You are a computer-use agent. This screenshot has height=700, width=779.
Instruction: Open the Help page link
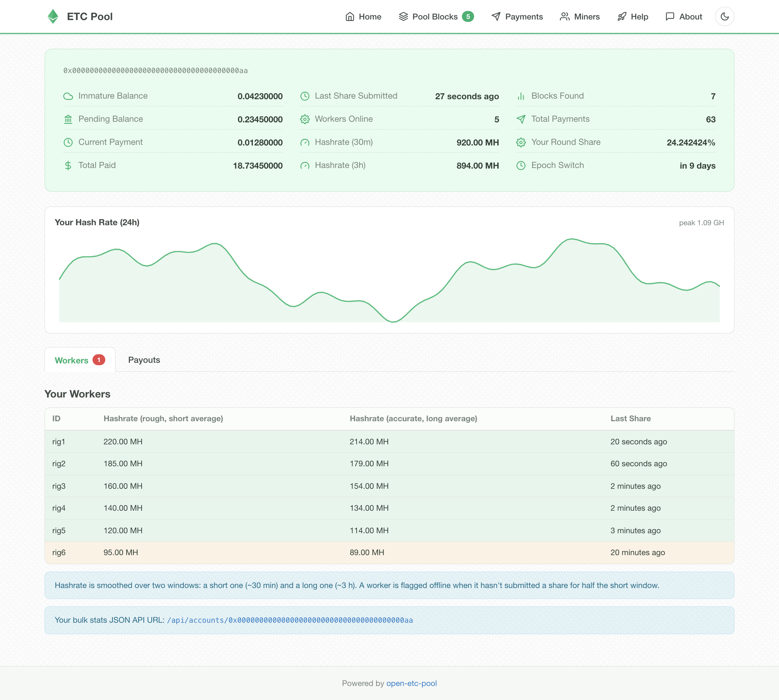tap(633, 16)
